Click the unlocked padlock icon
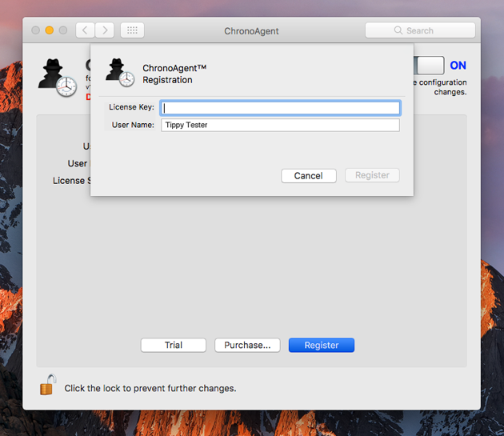 (47, 385)
